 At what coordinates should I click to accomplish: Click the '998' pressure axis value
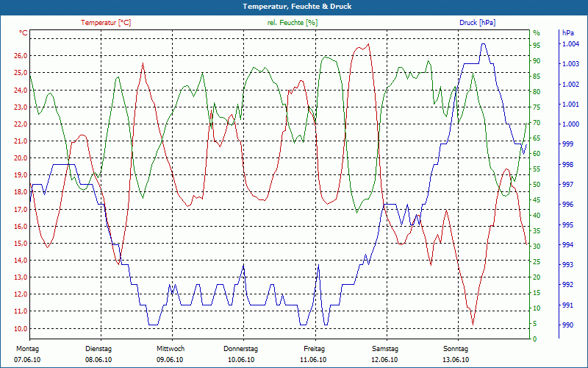567,164
